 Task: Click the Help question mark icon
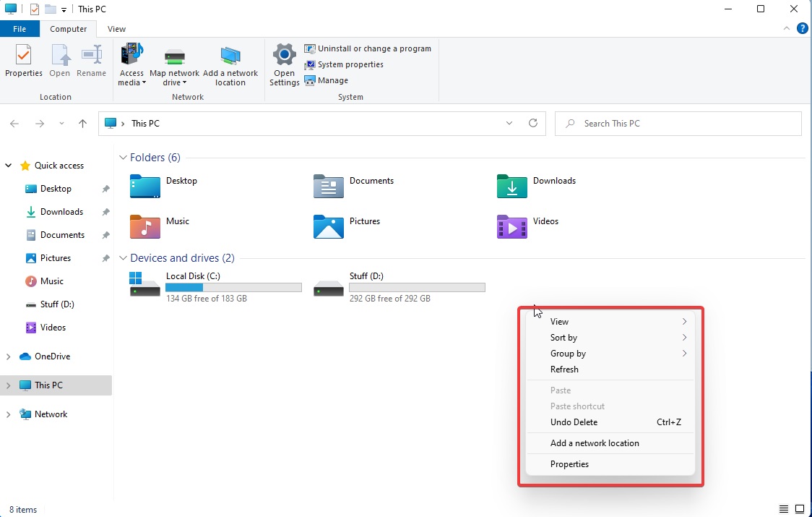pyautogui.click(x=802, y=28)
